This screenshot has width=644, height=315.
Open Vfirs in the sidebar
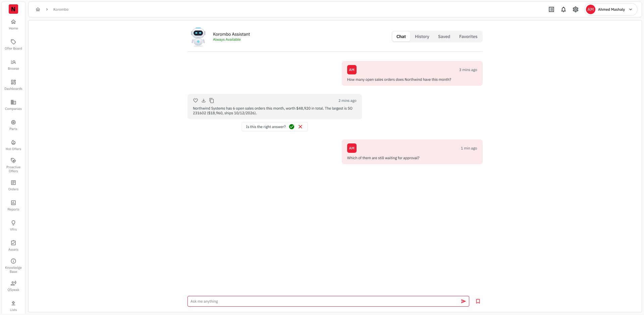(x=13, y=226)
